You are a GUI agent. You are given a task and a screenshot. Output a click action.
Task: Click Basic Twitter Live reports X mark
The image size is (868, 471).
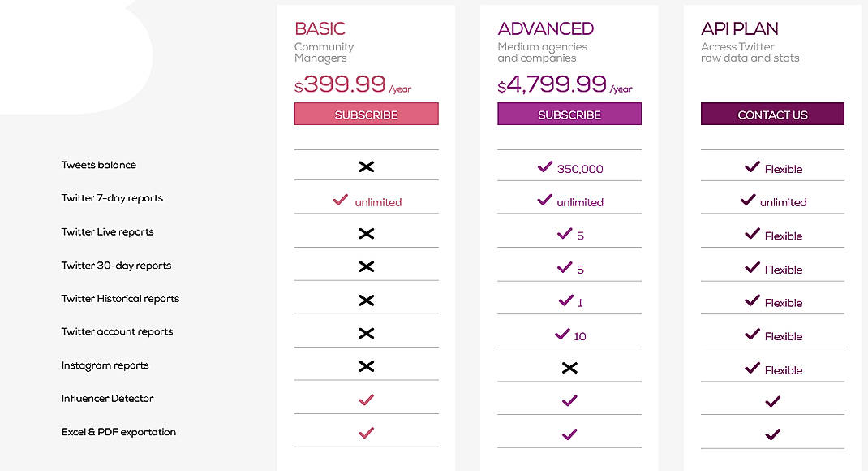367,234
